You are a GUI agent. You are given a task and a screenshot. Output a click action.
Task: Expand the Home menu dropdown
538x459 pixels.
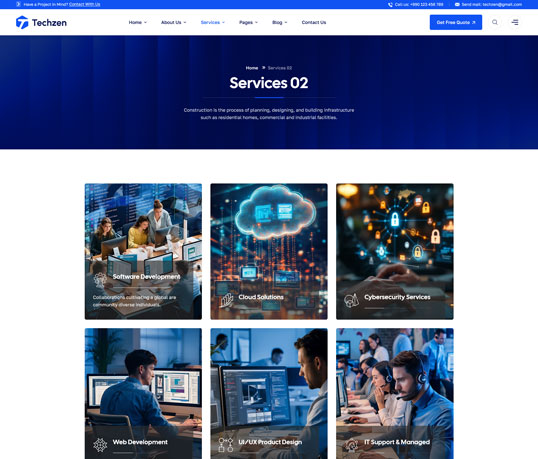pyautogui.click(x=138, y=22)
